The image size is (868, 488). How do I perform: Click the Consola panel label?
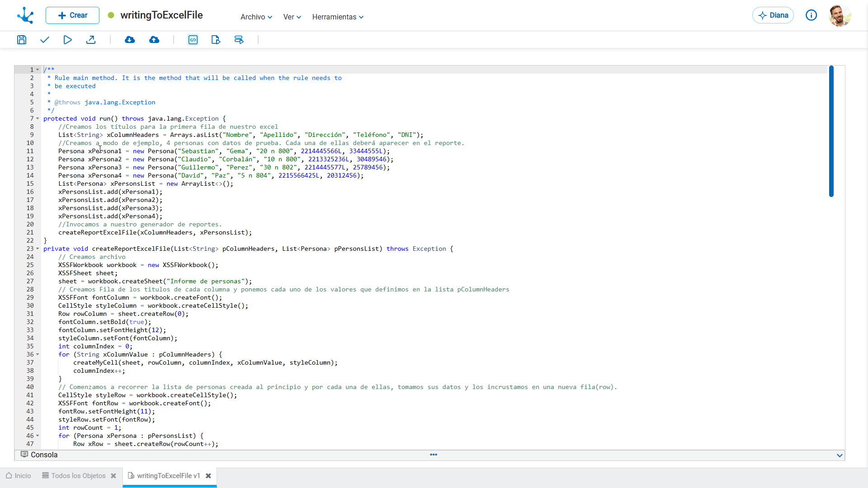pos(44,455)
